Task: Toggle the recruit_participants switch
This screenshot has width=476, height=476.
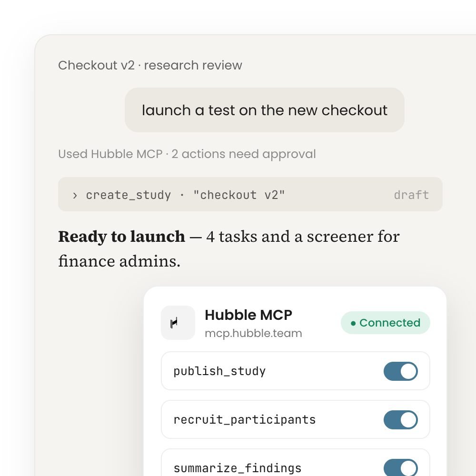Action: (401, 419)
